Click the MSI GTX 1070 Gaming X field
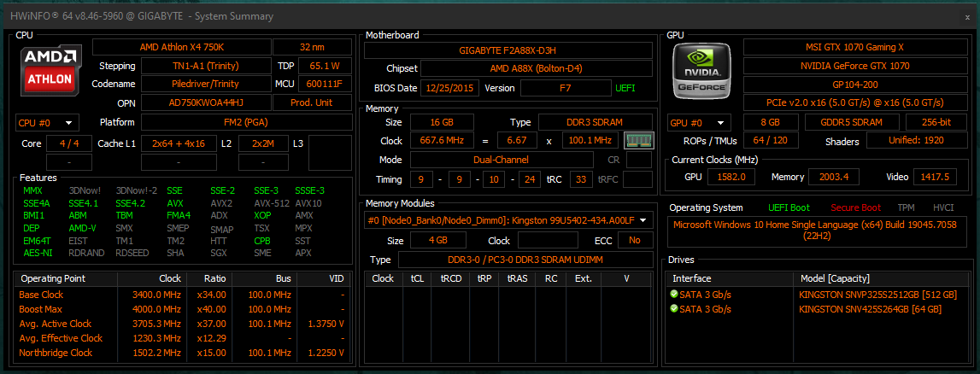980x374 pixels. [855, 47]
